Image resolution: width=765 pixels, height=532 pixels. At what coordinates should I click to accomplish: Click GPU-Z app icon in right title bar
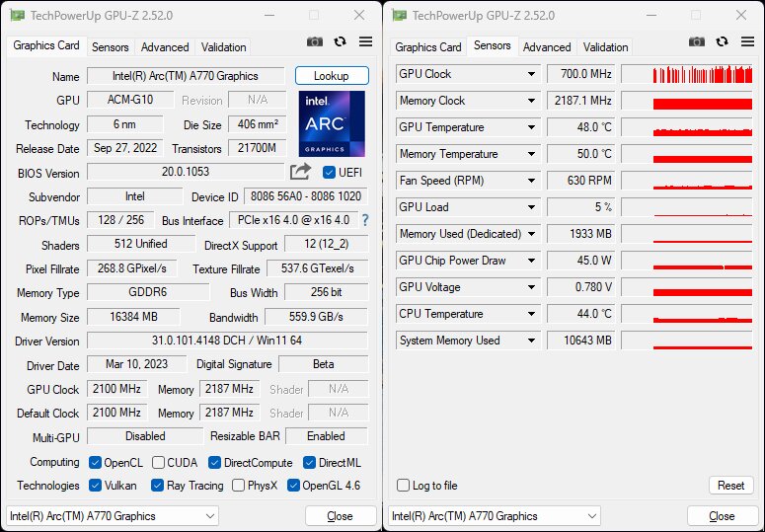point(399,16)
